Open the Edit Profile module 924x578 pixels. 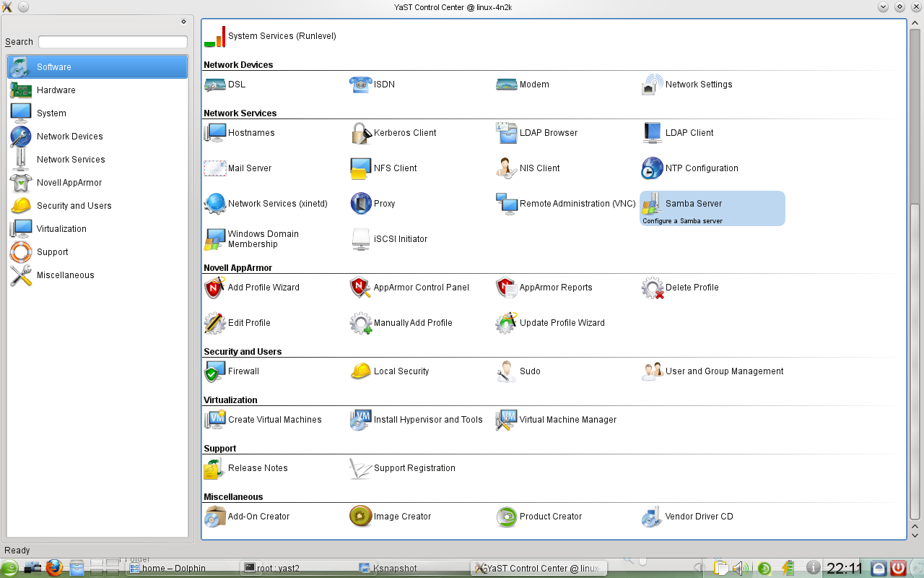(x=237, y=323)
